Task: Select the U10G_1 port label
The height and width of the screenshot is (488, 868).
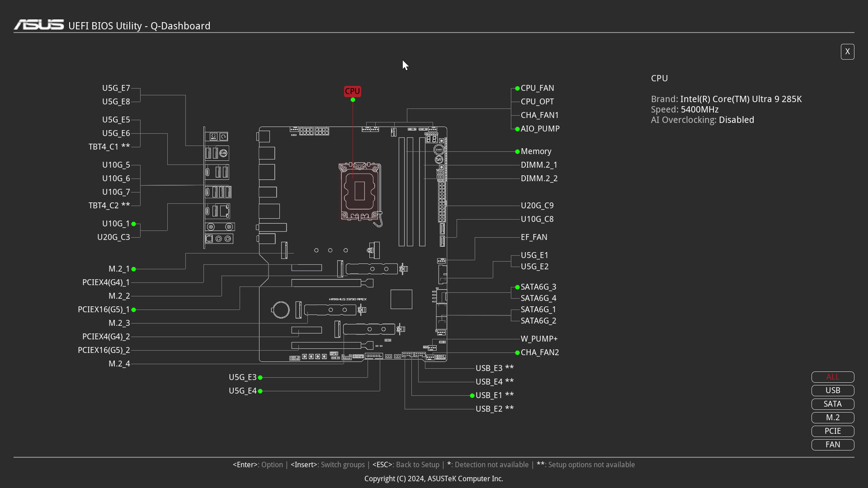Action: point(116,224)
